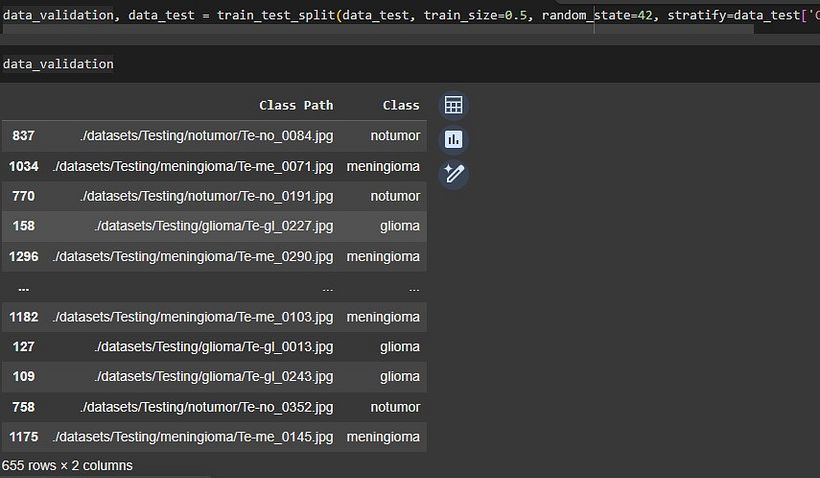Click the generate code with AI pencil icon
820x478 pixels.
[x=453, y=174]
